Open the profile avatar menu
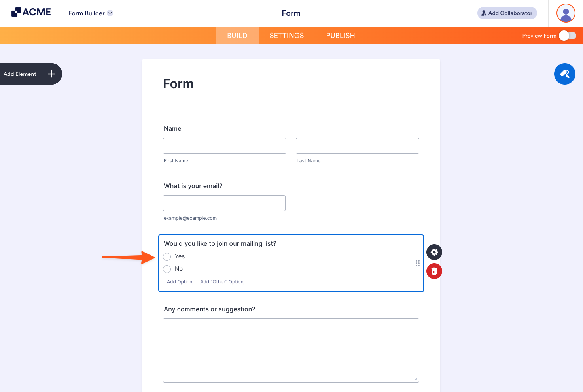This screenshot has height=392, width=583. (566, 13)
